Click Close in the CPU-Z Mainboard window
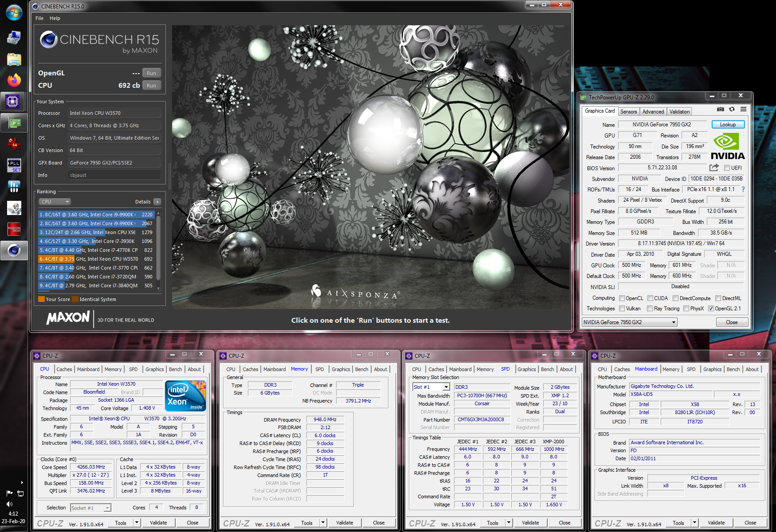Screen dimensions: 776x532 [x=750, y=523]
